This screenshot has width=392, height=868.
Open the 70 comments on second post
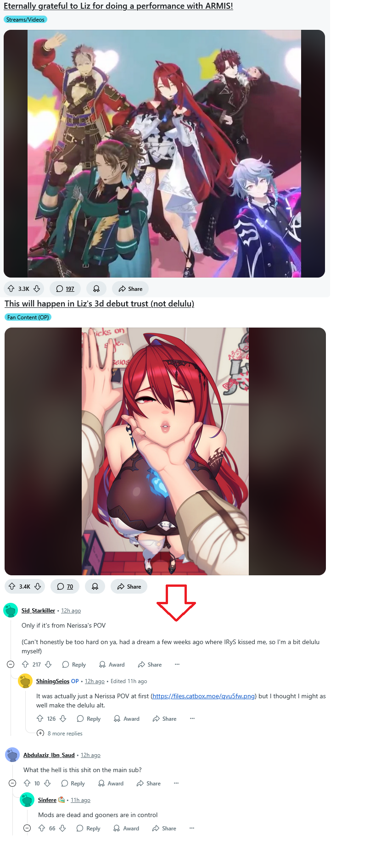(x=65, y=586)
